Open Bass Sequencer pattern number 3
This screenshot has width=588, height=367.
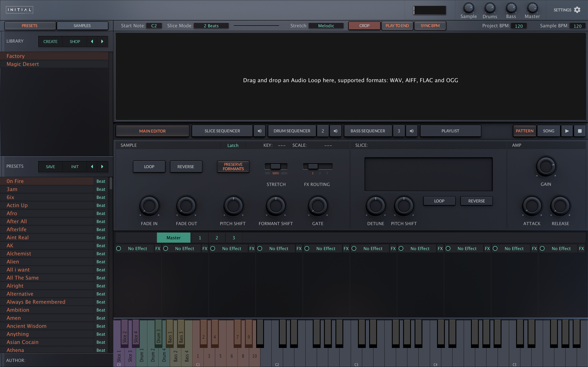(x=399, y=131)
